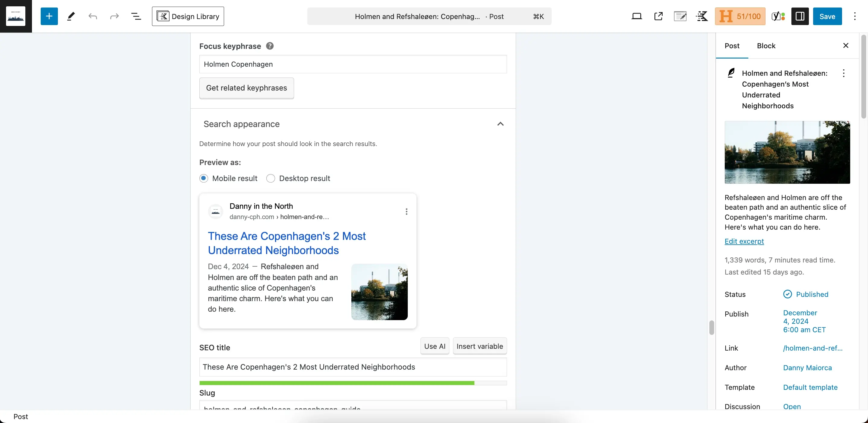Open the Design Library
The width and height of the screenshot is (868, 423).
tap(188, 16)
